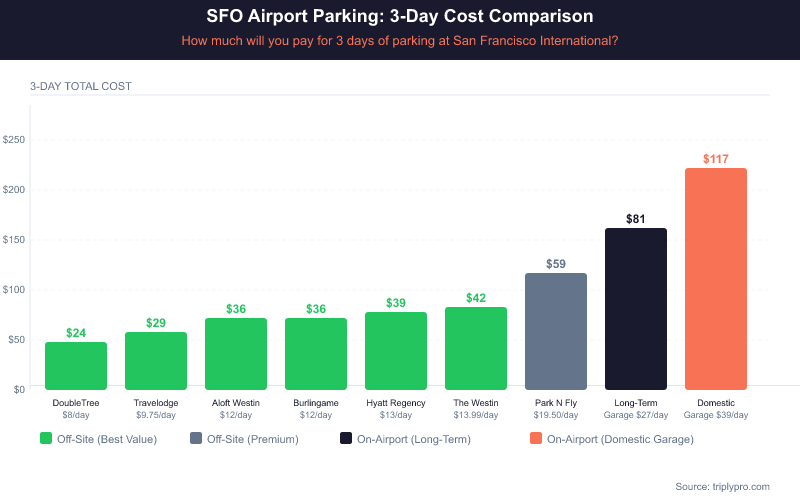Click the Aloft Westin bar
The image size is (800, 500).
[236, 354]
